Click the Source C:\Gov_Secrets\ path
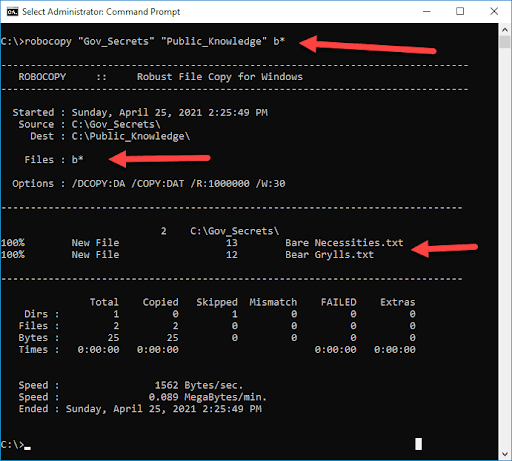The image size is (512, 461). (116, 124)
